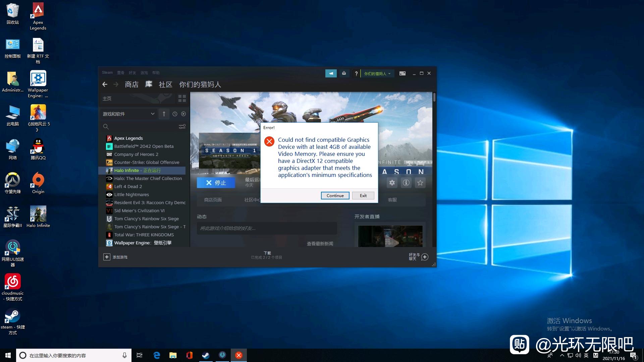Play the developer livestream thumbnail
644x362 pixels.
coord(390,236)
